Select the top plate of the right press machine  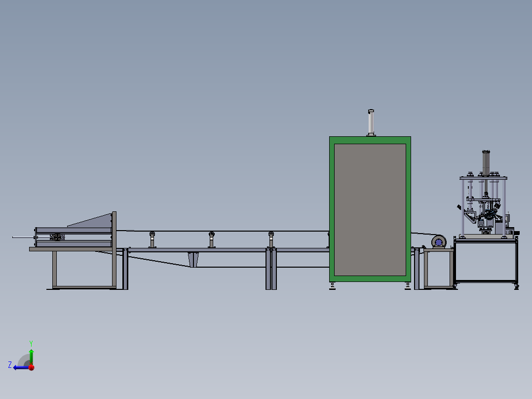coord(483,178)
